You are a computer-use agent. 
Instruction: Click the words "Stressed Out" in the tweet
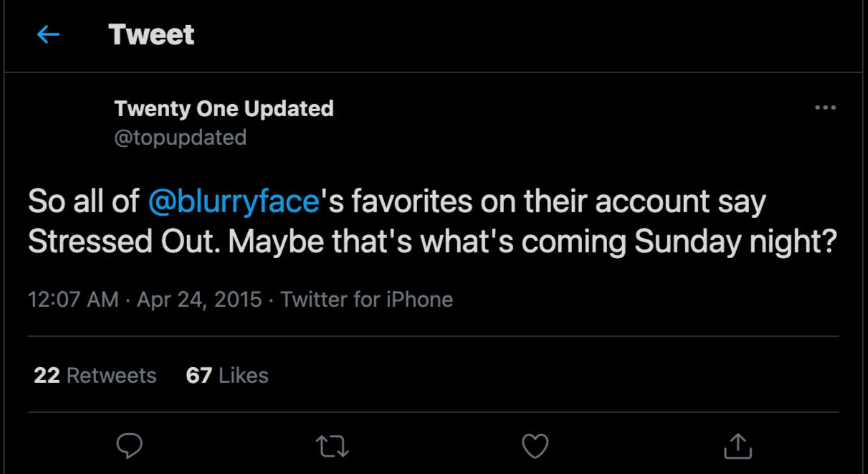point(125,242)
